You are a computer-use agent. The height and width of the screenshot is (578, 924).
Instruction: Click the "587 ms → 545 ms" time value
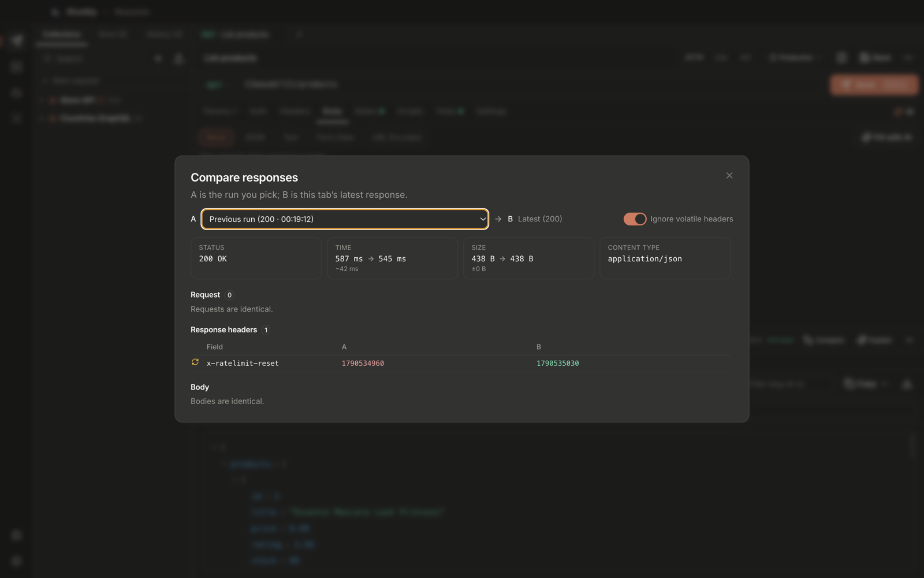(x=371, y=259)
